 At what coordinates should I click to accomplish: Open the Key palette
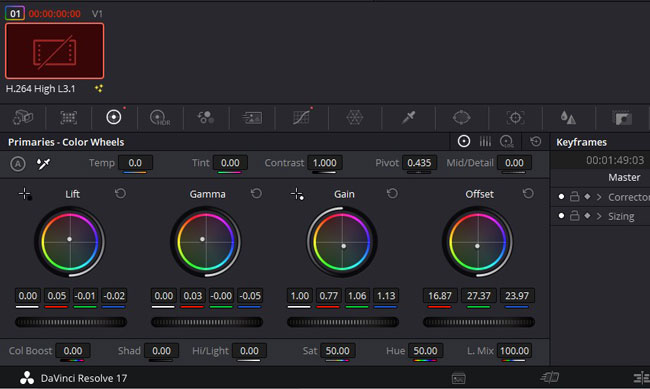pos(622,118)
